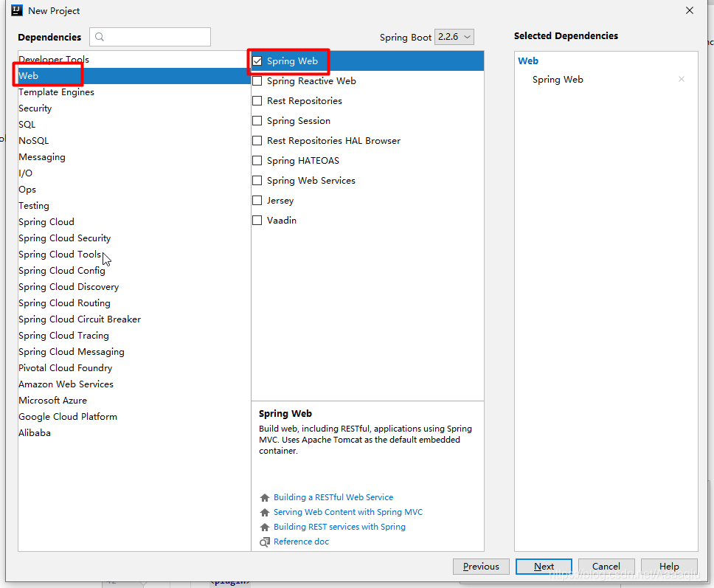Tick the Jersey checkbox
714x588 pixels.
[x=257, y=201]
